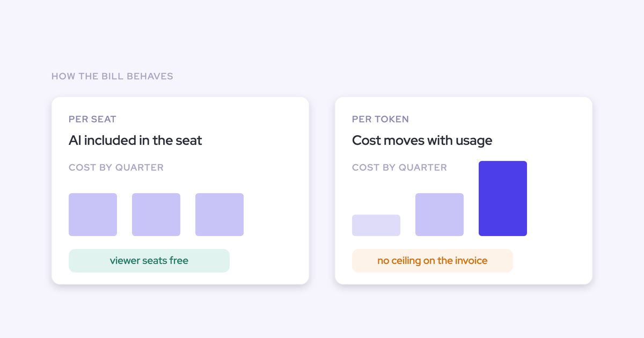Click 'COST BY QUARTER' in Per Seat card
This screenshot has height=338, width=644.
(116, 167)
